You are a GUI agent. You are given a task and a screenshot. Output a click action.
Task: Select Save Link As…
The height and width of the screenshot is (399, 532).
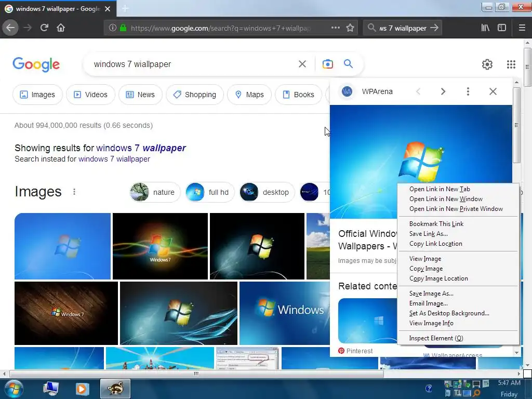(x=458, y=233)
